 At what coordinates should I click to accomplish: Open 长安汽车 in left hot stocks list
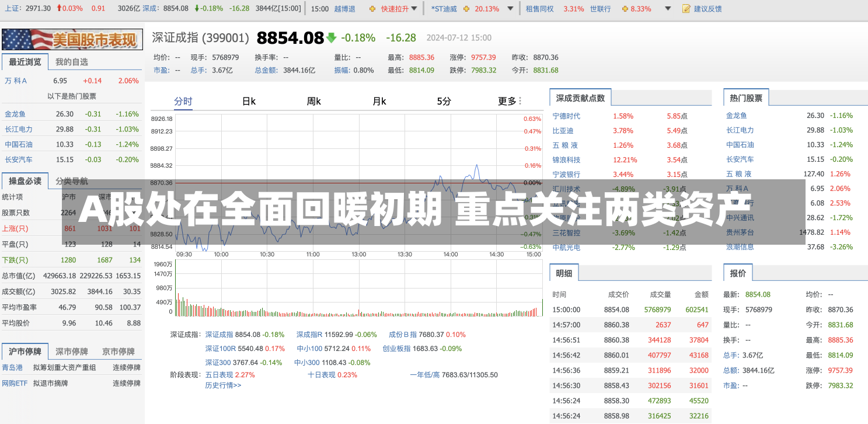click(19, 159)
